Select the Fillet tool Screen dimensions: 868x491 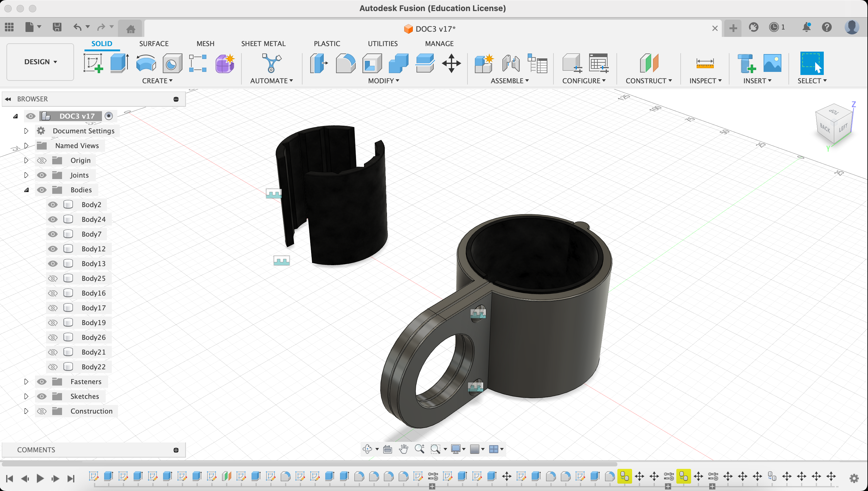[x=346, y=63]
